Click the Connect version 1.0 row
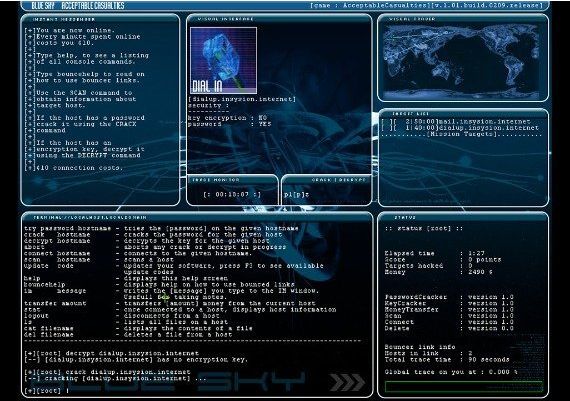This screenshot has height=401, width=570. 449,322
